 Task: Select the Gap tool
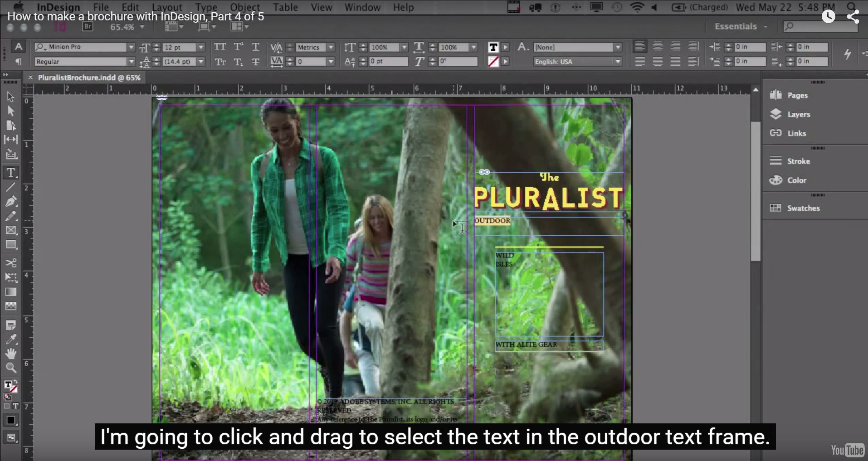[x=10, y=140]
